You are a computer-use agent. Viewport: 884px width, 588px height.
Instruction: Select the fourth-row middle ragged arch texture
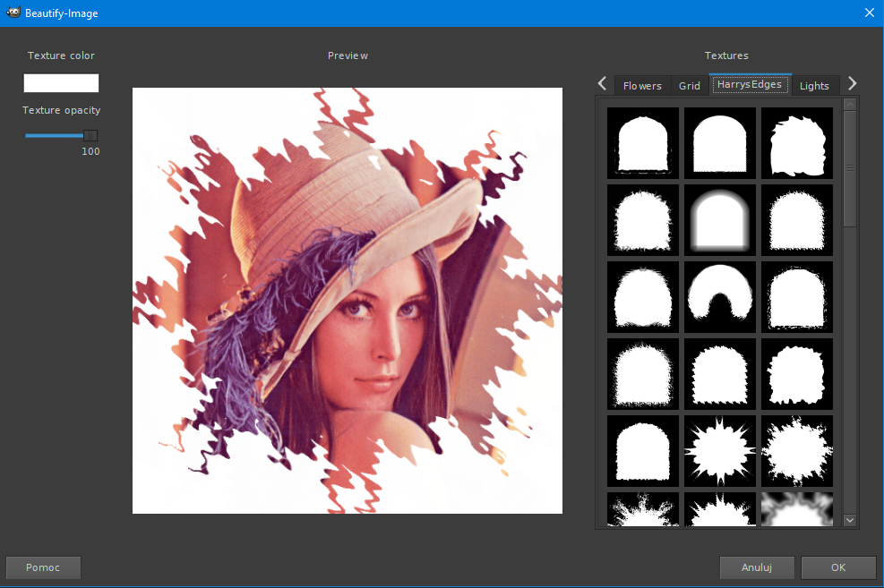coord(720,374)
